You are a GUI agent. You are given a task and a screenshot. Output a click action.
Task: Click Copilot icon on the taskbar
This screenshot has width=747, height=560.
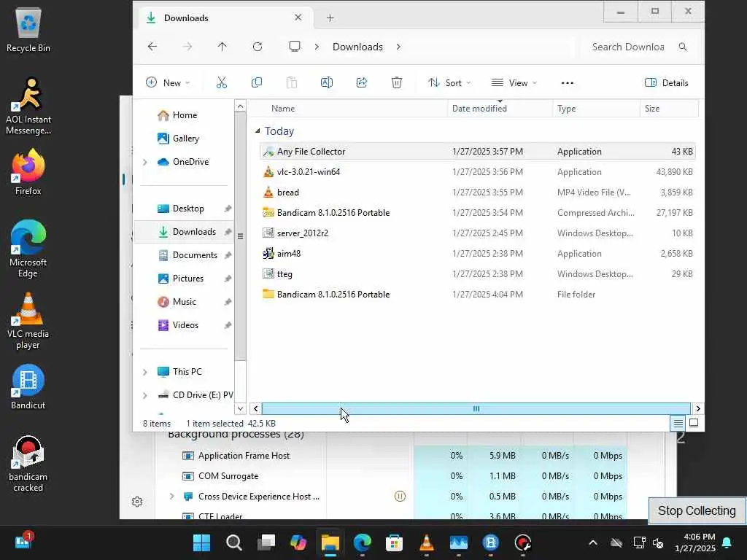coord(298,542)
